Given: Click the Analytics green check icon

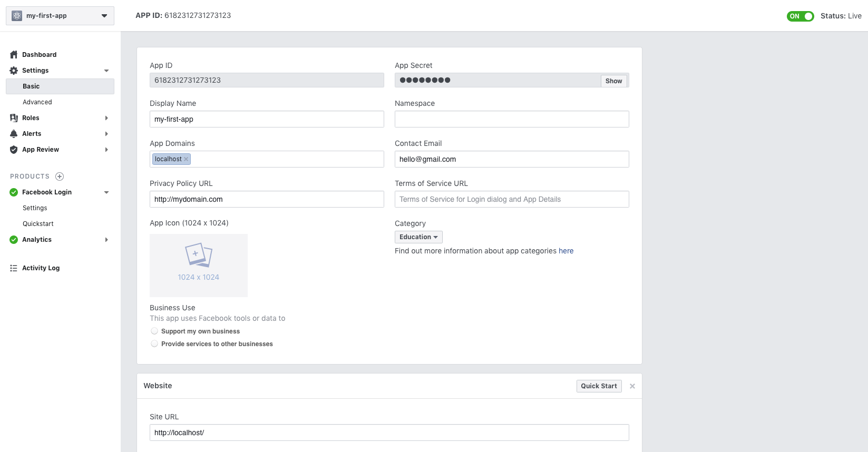Looking at the screenshot, I should [x=14, y=240].
